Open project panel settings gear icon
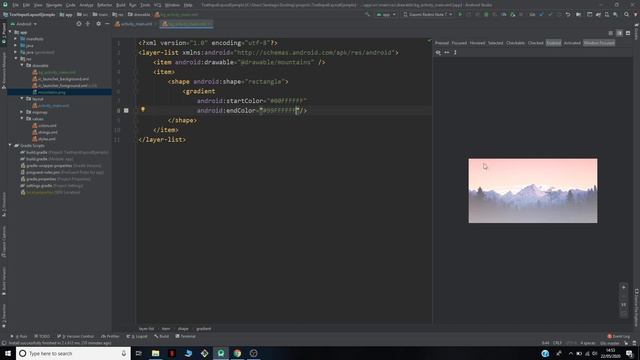The height and width of the screenshot is (360, 640). pyautogui.click(x=98, y=24)
